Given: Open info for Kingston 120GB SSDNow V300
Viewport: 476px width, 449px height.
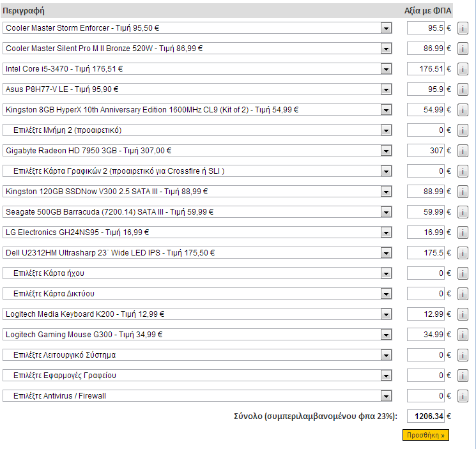Looking at the screenshot, I should pos(463,192).
